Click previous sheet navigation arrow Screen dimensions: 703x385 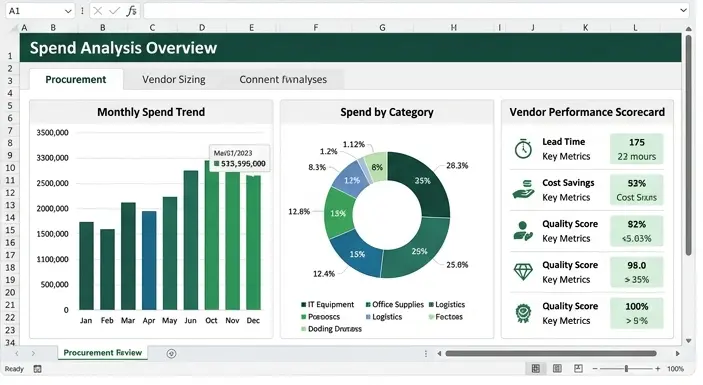17,353
